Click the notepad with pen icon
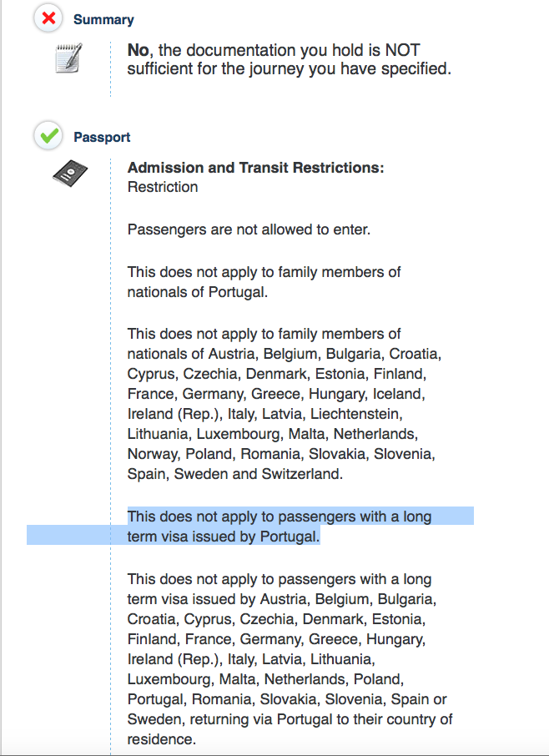Viewport: 549px width, 756px height. coord(69,58)
